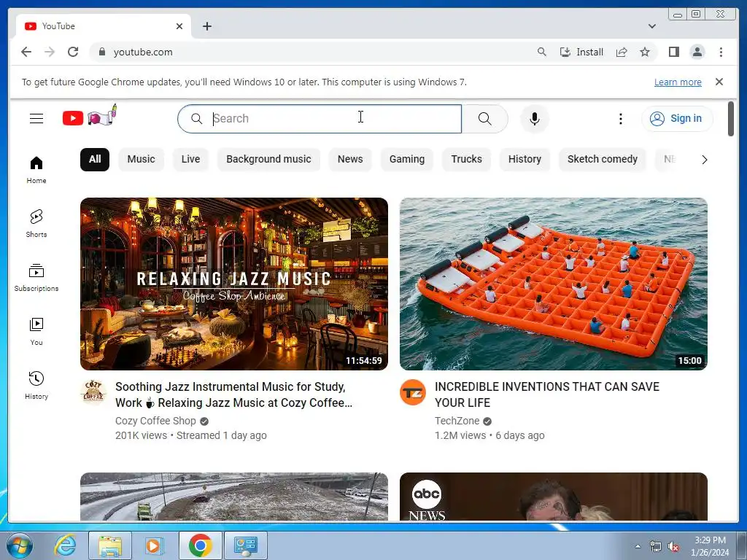The height and width of the screenshot is (560, 747).
Task: Select the History filter chip
Action: [x=525, y=159]
